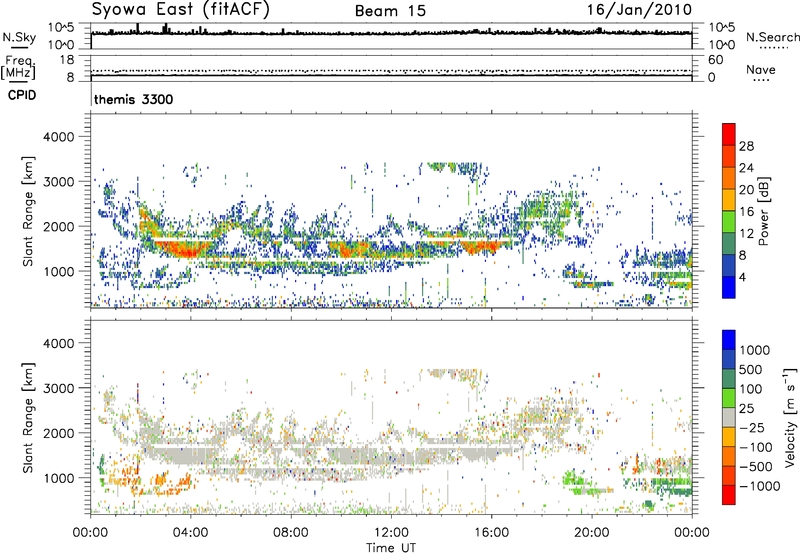Click the '20:00' time axis label
The image size is (800, 554).
coord(592,533)
